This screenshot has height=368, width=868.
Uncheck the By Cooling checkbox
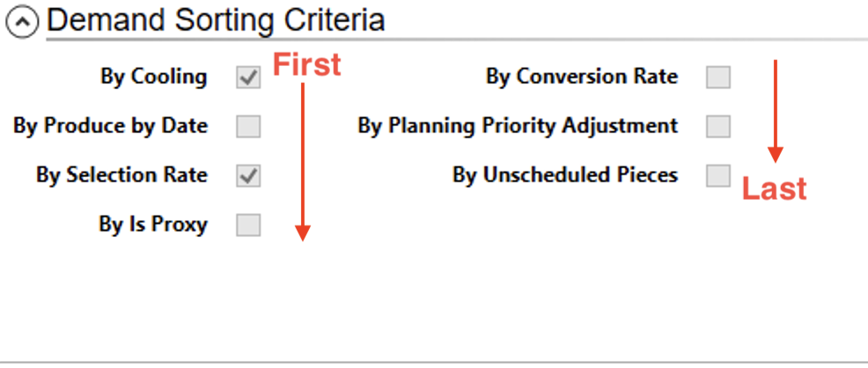pyautogui.click(x=248, y=77)
